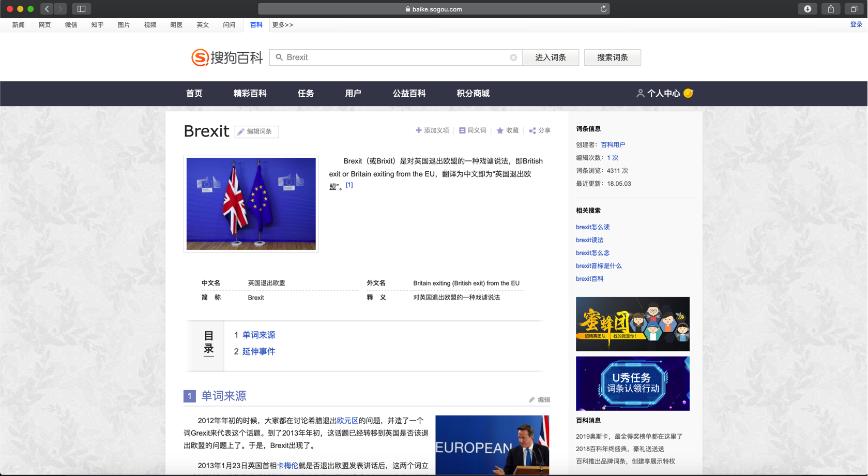Click the search magnifier icon
The image size is (868, 476).
pyautogui.click(x=279, y=57)
